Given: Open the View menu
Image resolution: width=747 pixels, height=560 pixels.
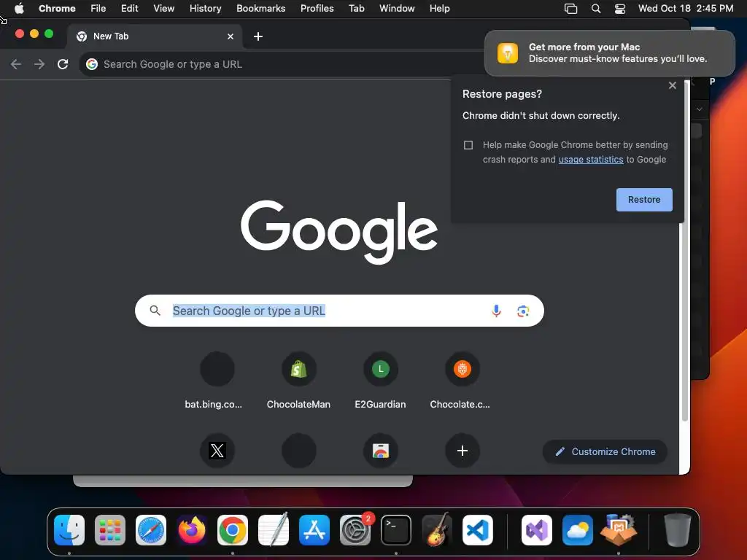Looking at the screenshot, I should click(163, 8).
